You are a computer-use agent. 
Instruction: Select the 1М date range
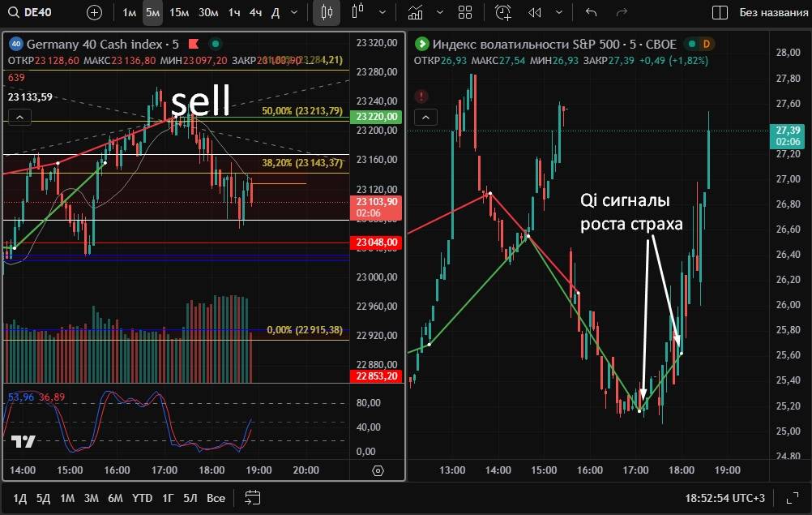[x=67, y=497]
